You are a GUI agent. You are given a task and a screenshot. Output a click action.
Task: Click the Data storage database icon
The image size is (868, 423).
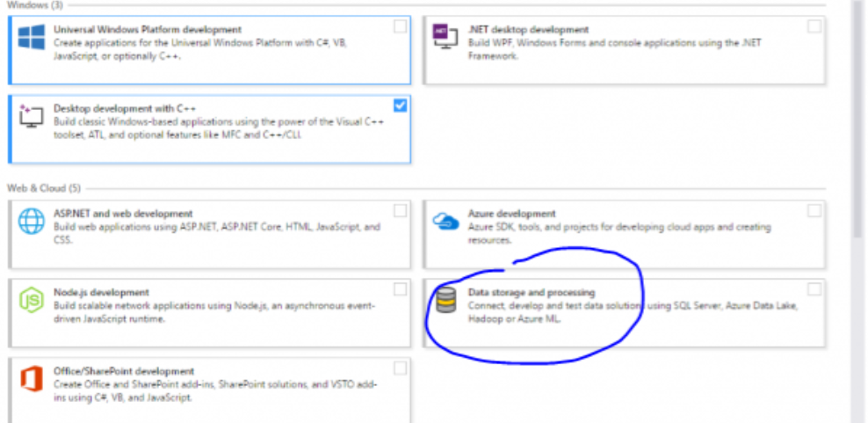coord(446,301)
